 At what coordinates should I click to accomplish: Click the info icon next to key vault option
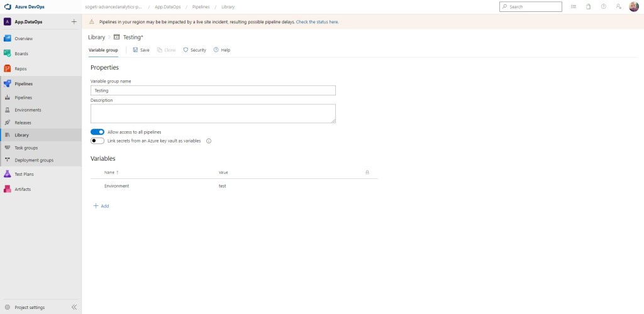point(209,141)
